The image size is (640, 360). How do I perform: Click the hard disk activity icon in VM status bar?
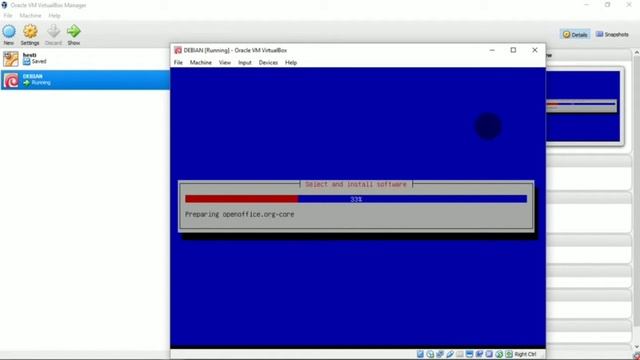pyautogui.click(x=420, y=354)
